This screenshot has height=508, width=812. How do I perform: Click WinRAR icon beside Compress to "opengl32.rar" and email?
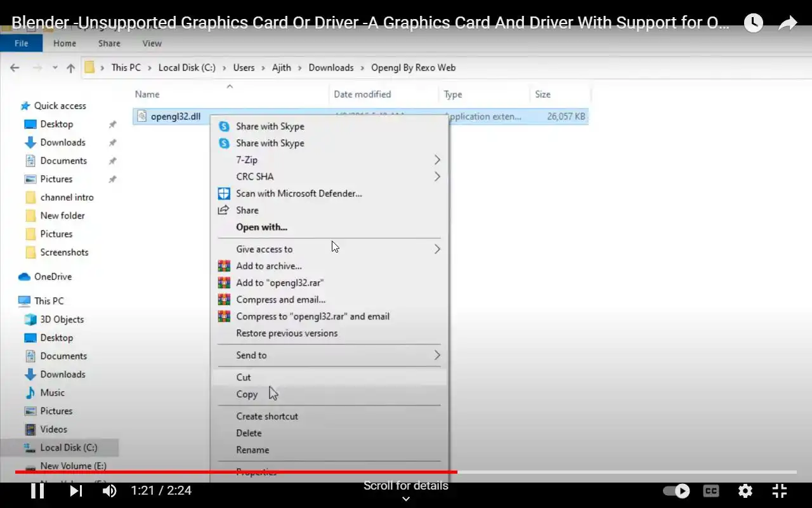point(224,316)
